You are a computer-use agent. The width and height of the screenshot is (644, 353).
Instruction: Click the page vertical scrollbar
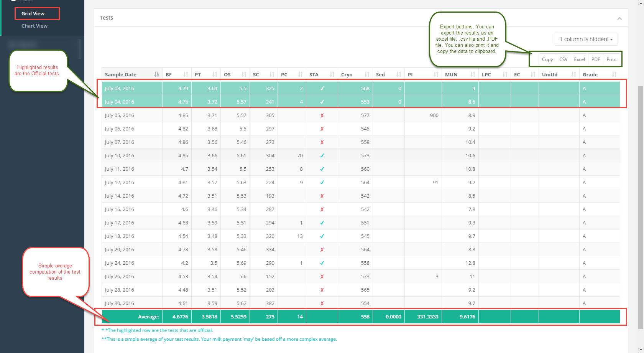(641, 207)
